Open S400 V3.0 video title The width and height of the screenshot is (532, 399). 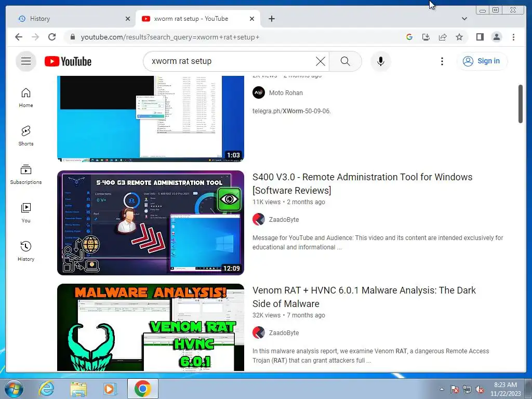(x=362, y=183)
